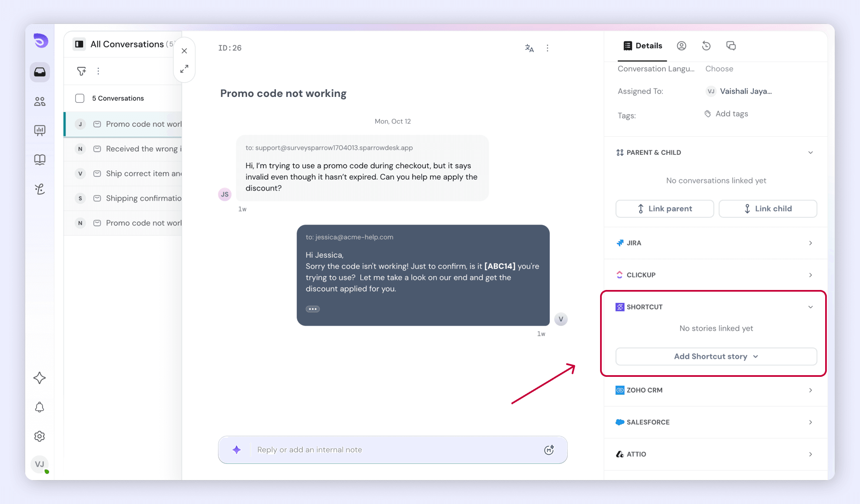Open the Contacts people icon in sidebar
This screenshot has width=860, height=504.
40,101
